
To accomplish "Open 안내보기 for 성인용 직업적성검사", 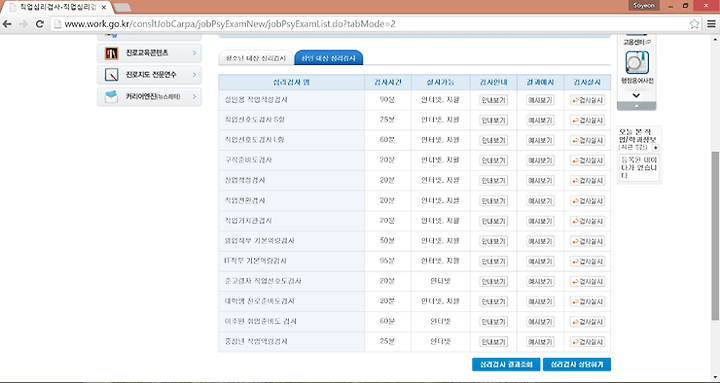I will [494, 100].
